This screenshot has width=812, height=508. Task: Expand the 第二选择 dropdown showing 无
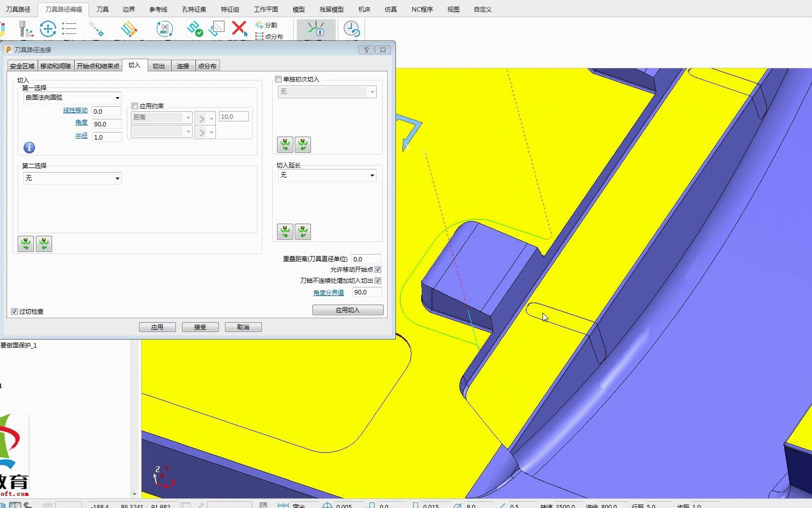(72, 178)
